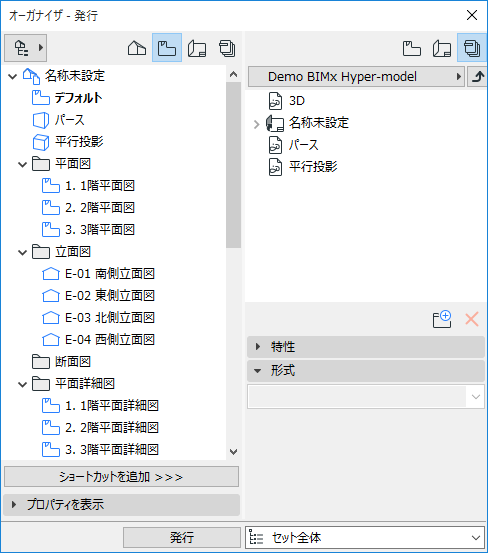Select 平行投影 item in publisher set
This screenshot has height=553, width=488.
[313, 166]
